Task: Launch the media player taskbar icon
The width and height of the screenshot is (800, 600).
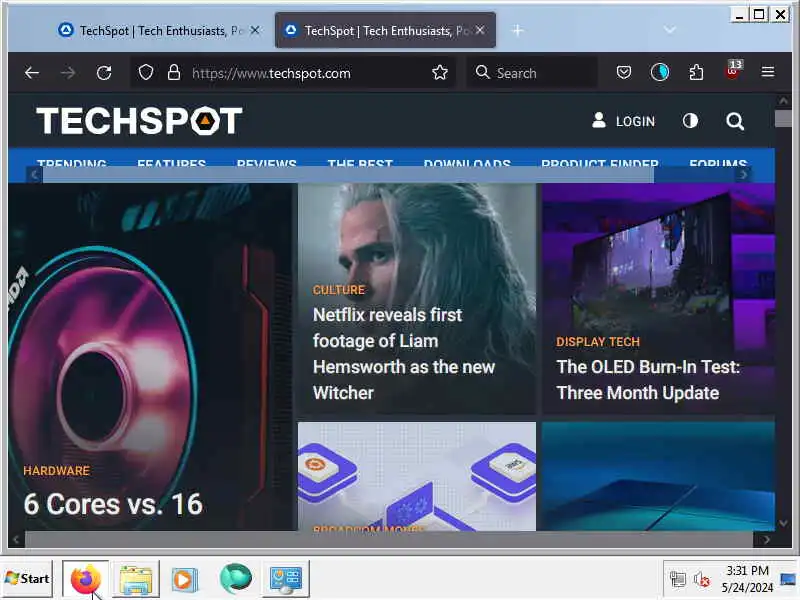Action: (x=185, y=579)
